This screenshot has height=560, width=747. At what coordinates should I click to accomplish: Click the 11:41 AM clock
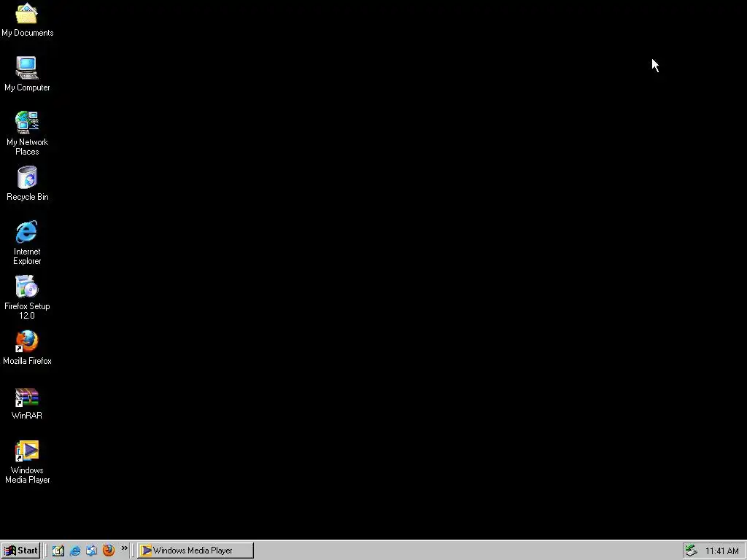(721, 551)
